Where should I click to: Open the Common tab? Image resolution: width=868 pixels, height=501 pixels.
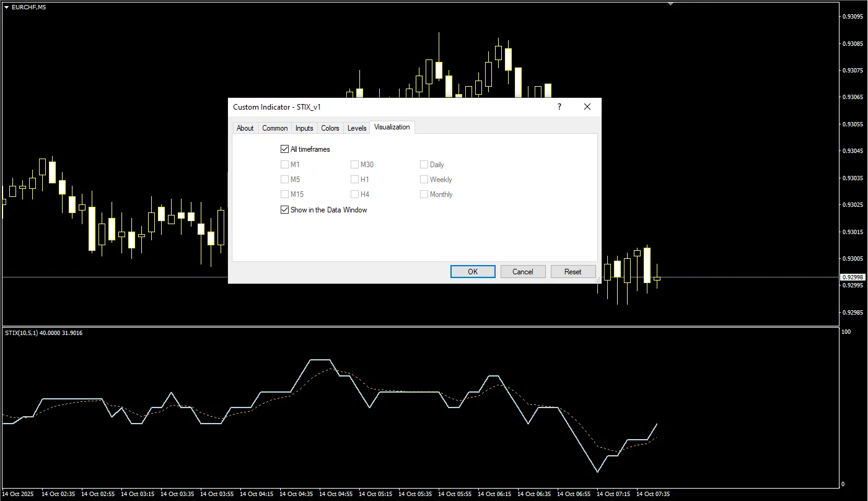275,128
